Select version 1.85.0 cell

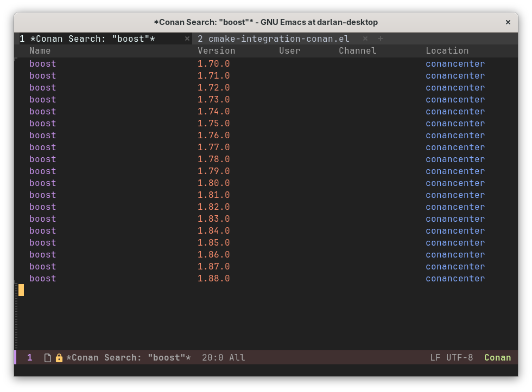click(214, 242)
